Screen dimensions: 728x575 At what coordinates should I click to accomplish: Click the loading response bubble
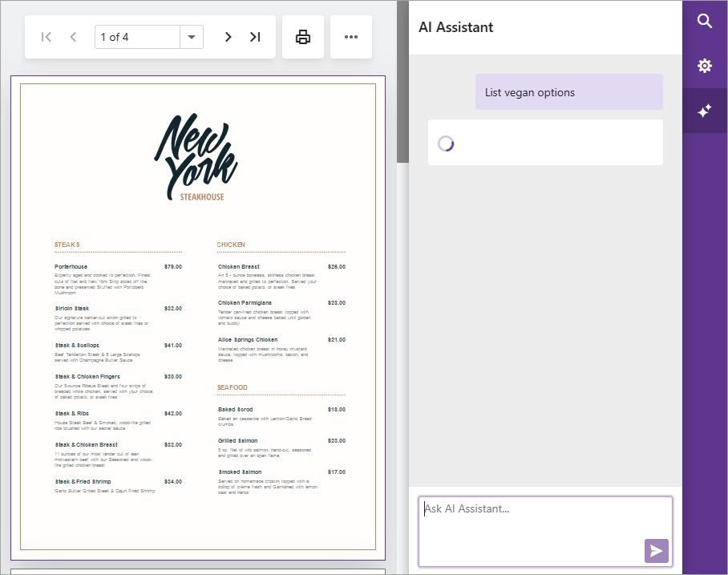[545, 142]
